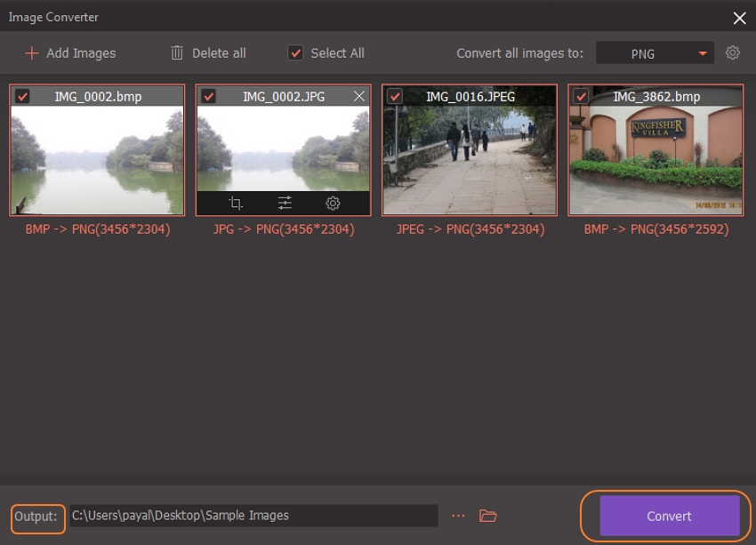Uncheck the IMG_0016.JPEG checkbox
This screenshot has width=756, height=545.
[x=394, y=96]
